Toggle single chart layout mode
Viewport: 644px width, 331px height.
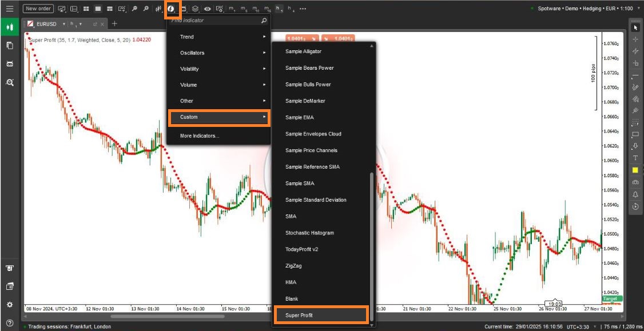click(97, 9)
